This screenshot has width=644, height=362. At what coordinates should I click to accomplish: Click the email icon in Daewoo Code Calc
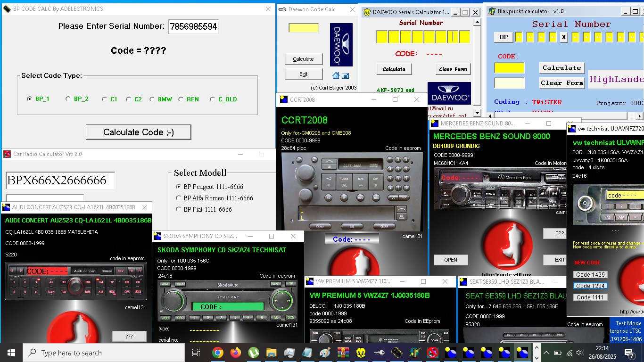[x=345, y=75]
